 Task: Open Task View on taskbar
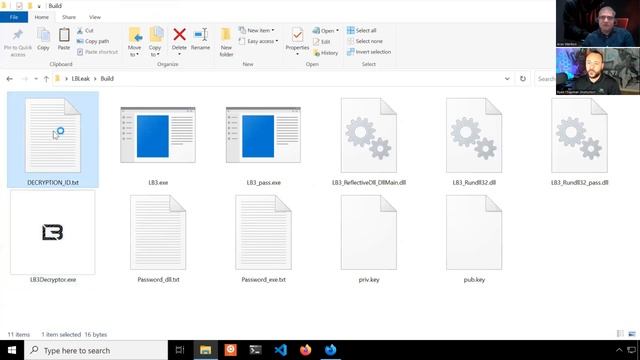180,350
